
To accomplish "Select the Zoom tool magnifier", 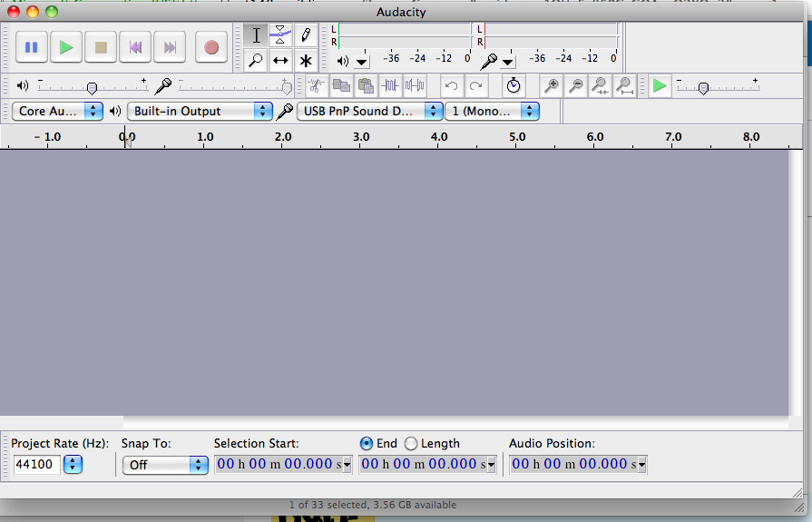I will tap(256, 60).
